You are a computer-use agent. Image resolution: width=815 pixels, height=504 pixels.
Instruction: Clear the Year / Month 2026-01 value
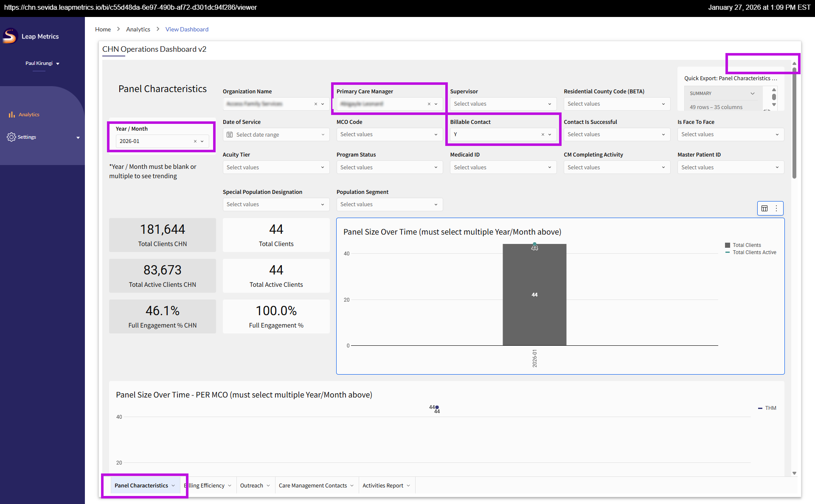tap(195, 141)
